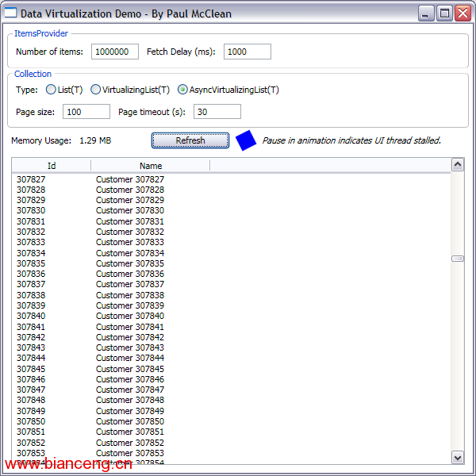Select row with Id 307831
Screen dimensions: 476x476
tap(232, 221)
